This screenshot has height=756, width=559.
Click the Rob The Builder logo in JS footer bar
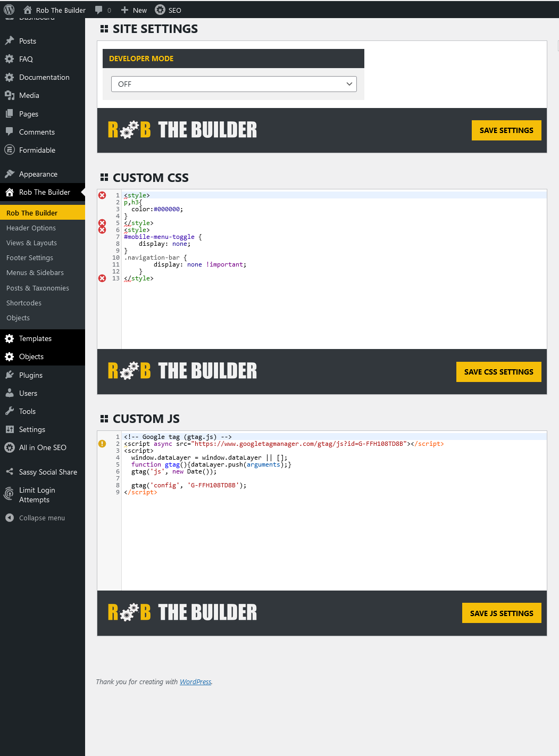pyautogui.click(x=182, y=612)
